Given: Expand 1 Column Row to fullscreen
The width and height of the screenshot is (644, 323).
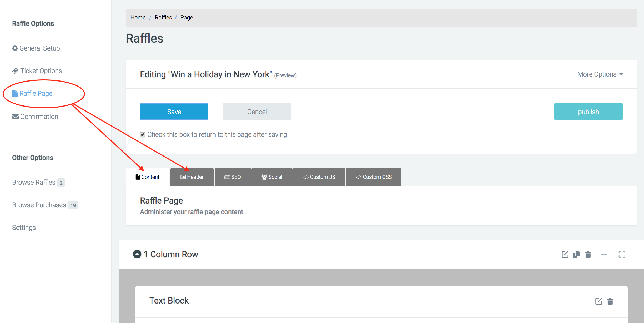Looking at the screenshot, I should pos(622,254).
